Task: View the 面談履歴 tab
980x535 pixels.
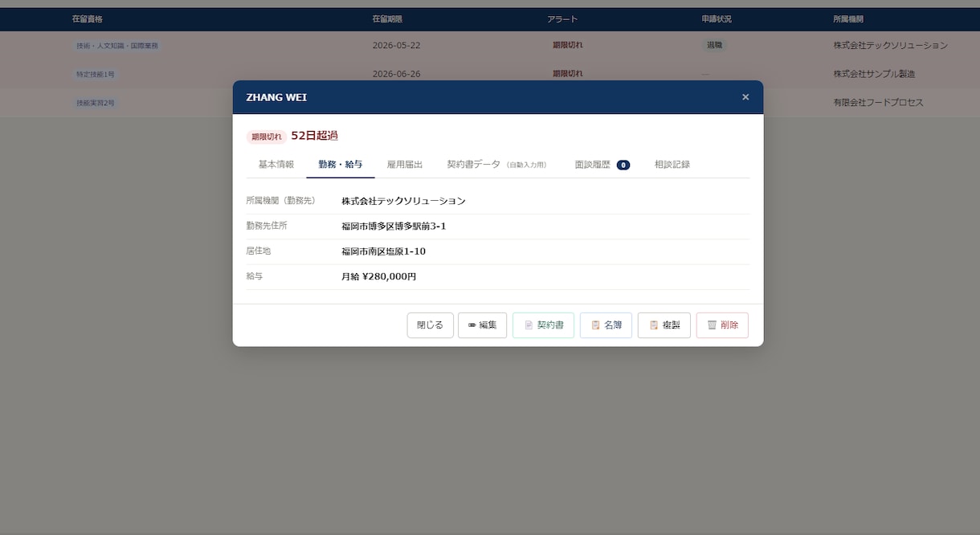Action: (x=602, y=164)
